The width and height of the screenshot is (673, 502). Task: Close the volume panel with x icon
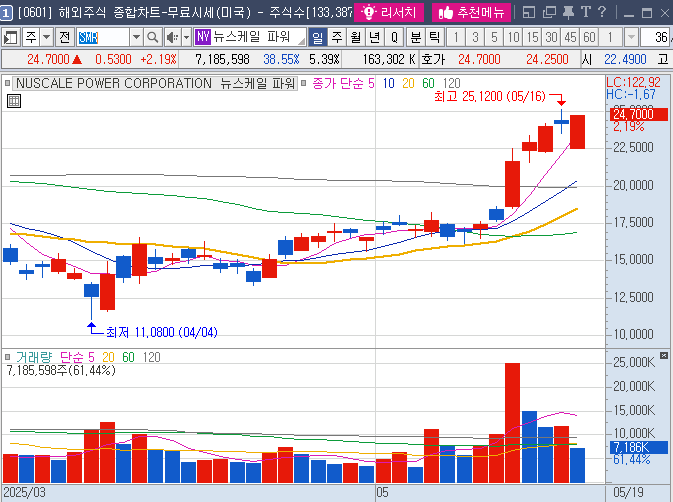click(664, 355)
